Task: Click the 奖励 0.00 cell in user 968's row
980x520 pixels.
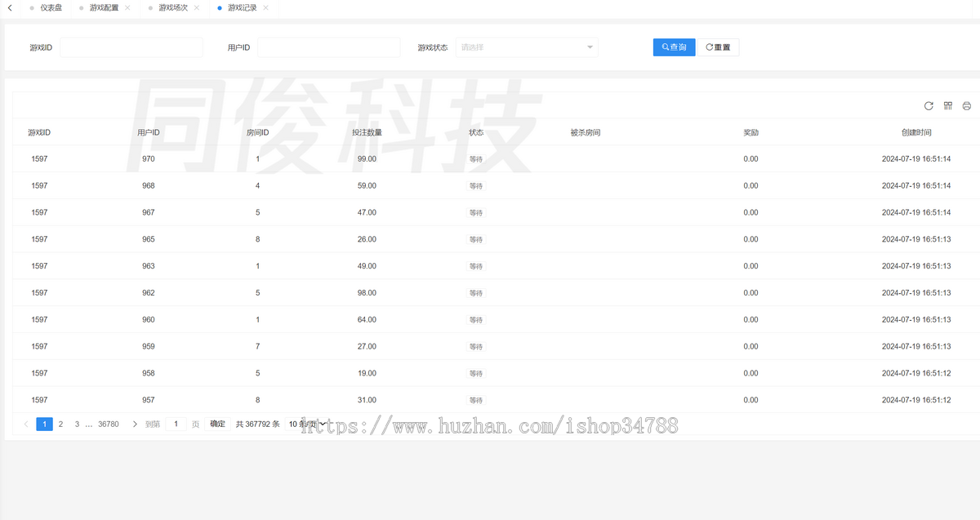Action: point(751,186)
